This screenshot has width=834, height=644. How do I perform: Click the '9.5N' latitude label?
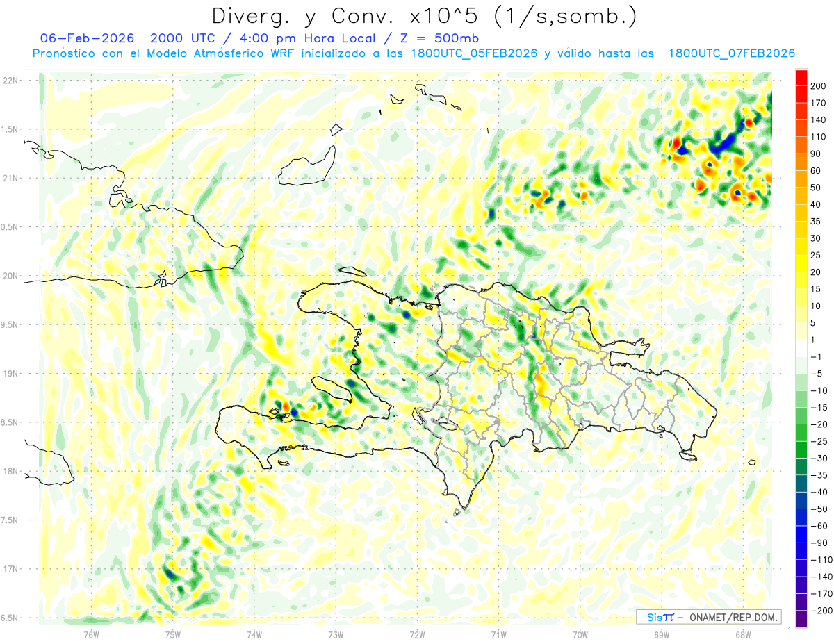pyautogui.click(x=10, y=324)
